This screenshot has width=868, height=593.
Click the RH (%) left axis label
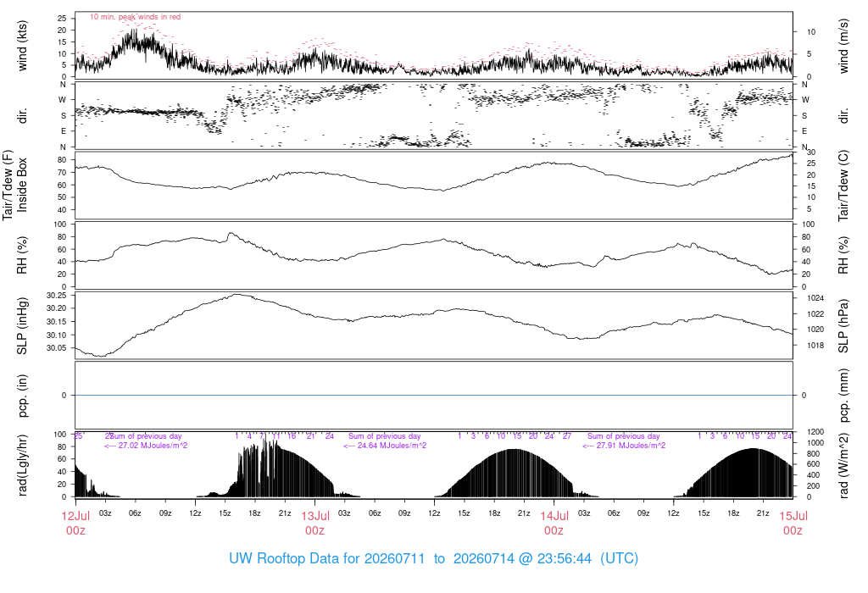click(x=22, y=255)
